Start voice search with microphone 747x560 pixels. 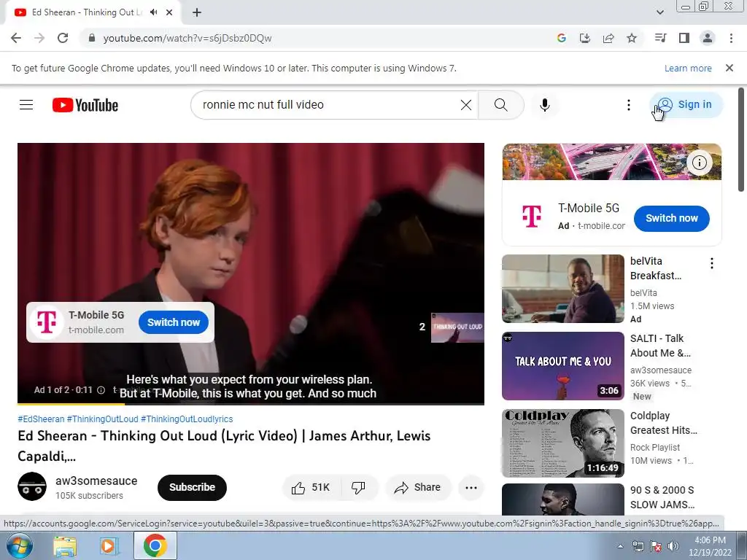[x=544, y=105]
